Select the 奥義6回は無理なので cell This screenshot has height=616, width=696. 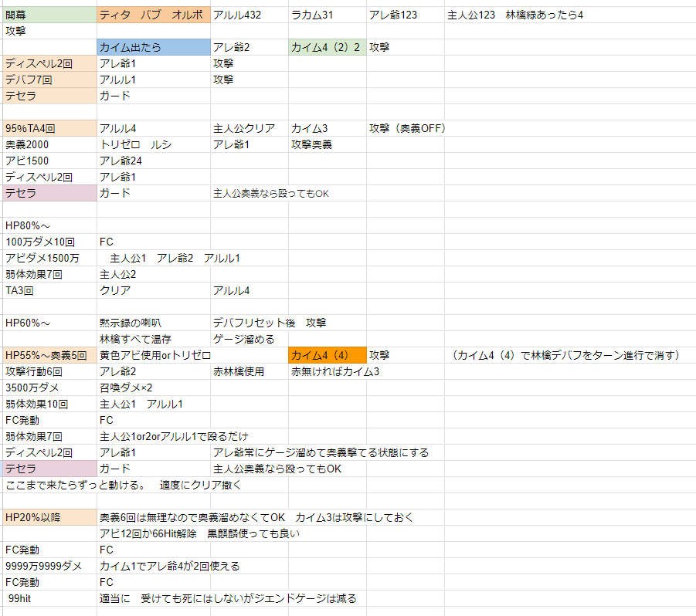pyautogui.click(x=256, y=517)
